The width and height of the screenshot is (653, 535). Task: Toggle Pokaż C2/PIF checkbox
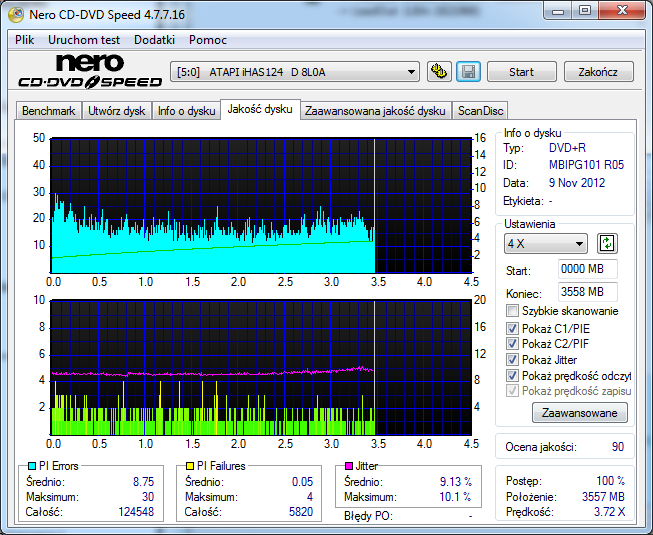tap(512, 344)
